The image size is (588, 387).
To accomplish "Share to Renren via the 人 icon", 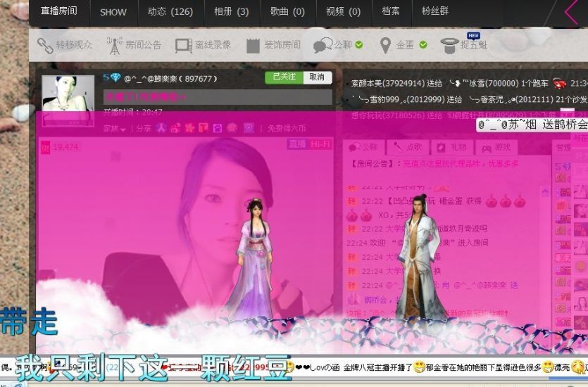I will click(x=161, y=128).
